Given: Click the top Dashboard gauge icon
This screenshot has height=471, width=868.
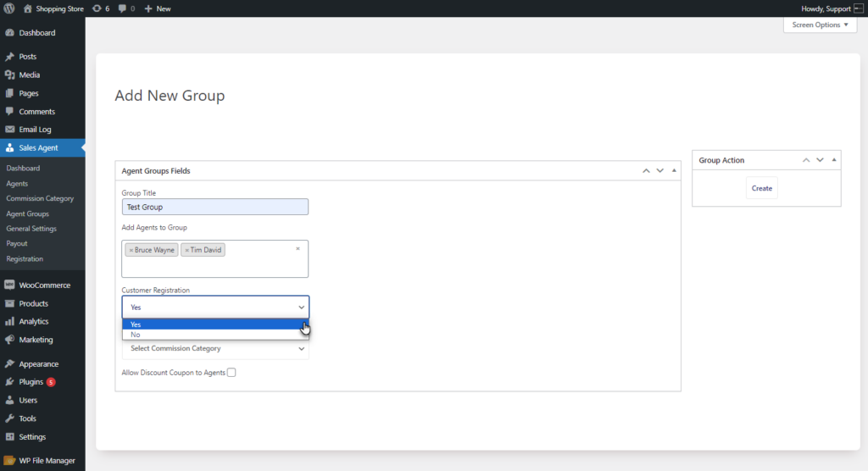Looking at the screenshot, I should pos(9,33).
